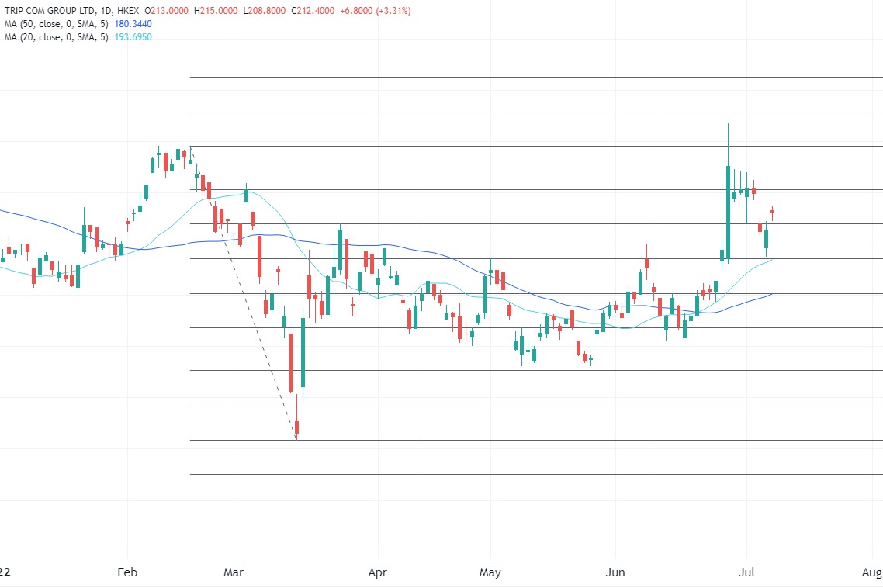Click the May label on time axis
Screen dimensions: 883x588
tap(490, 573)
